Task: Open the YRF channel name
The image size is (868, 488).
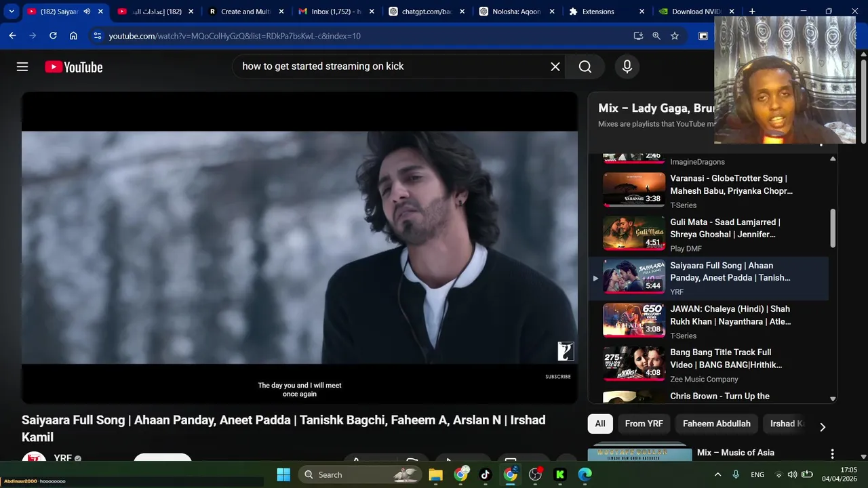Action: (x=62, y=458)
